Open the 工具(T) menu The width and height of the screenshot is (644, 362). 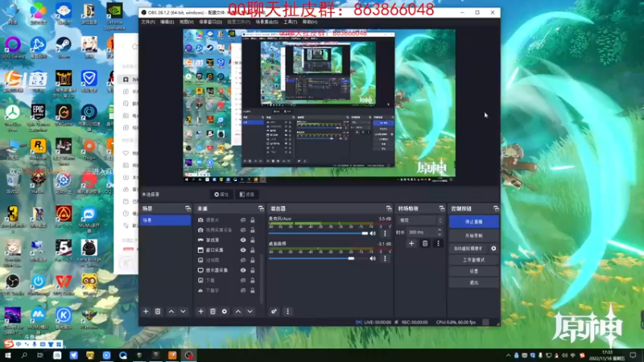290,22
